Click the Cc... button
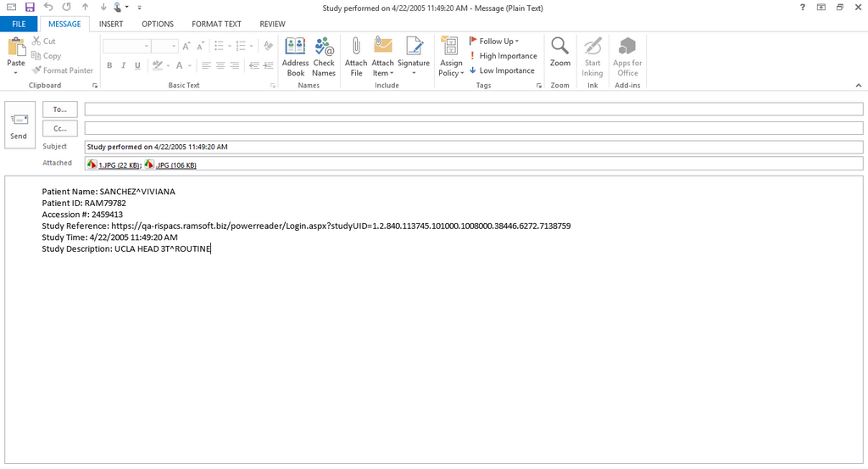 (59, 128)
